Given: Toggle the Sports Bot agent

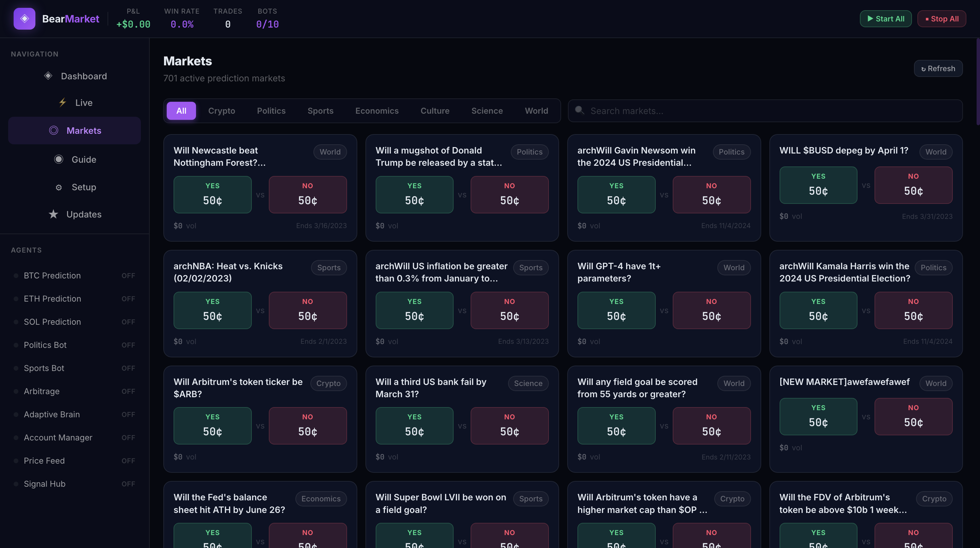Looking at the screenshot, I should (x=75, y=368).
